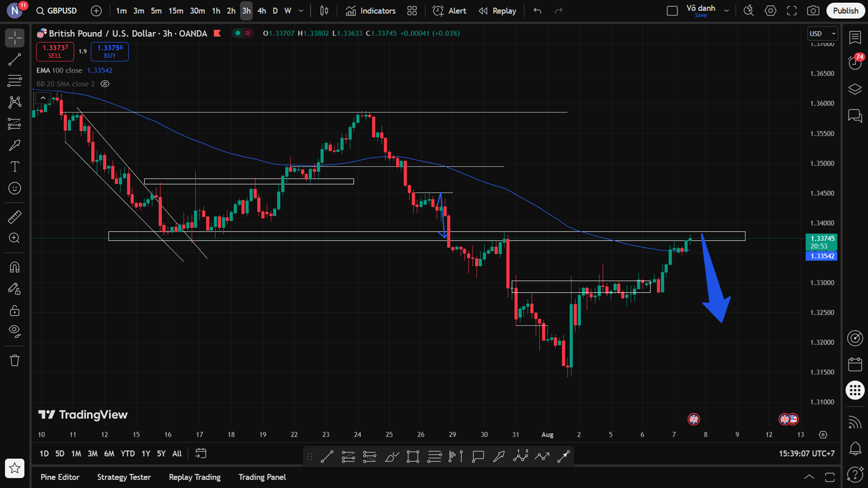Open the chats panel
The height and width of the screenshot is (488, 868).
[855, 116]
